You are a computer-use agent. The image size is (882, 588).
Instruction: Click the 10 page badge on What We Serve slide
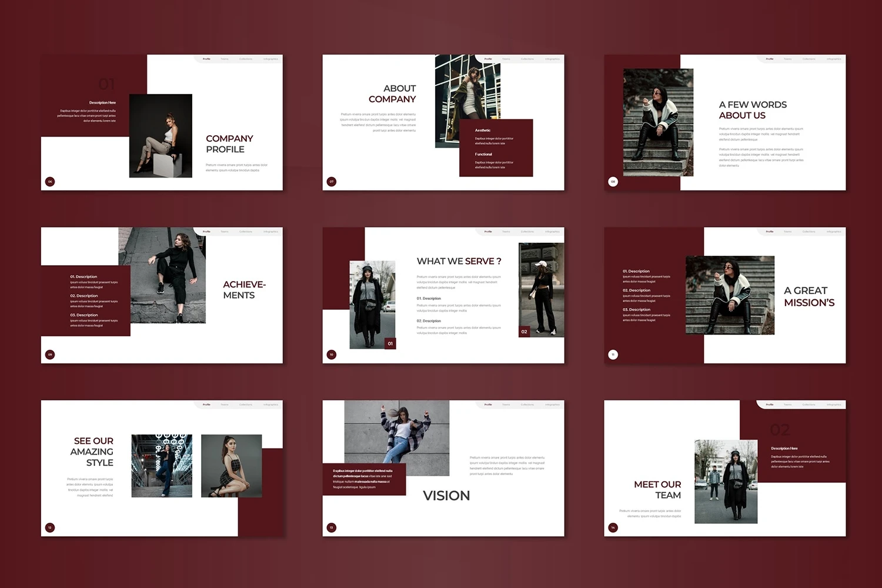point(332,355)
